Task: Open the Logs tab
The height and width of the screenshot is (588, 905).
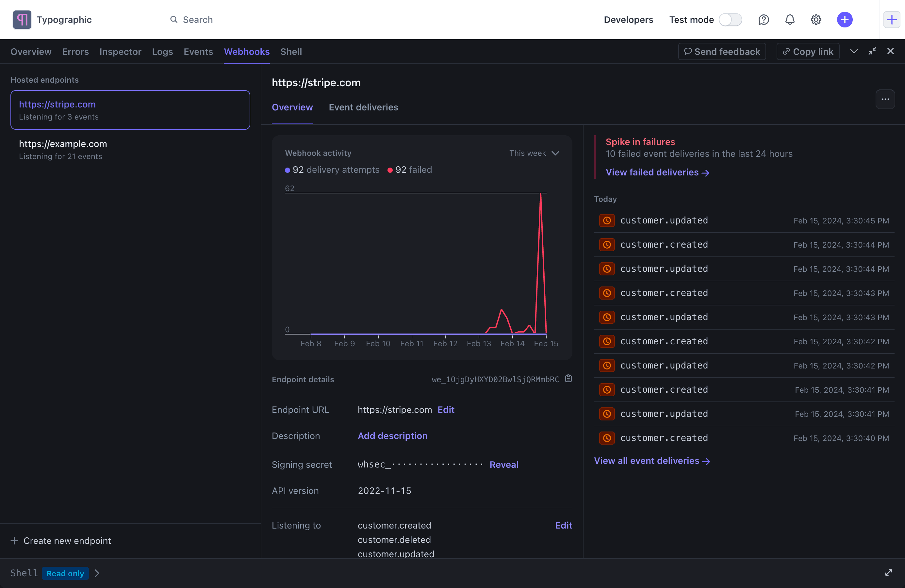Action: [162, 52]
